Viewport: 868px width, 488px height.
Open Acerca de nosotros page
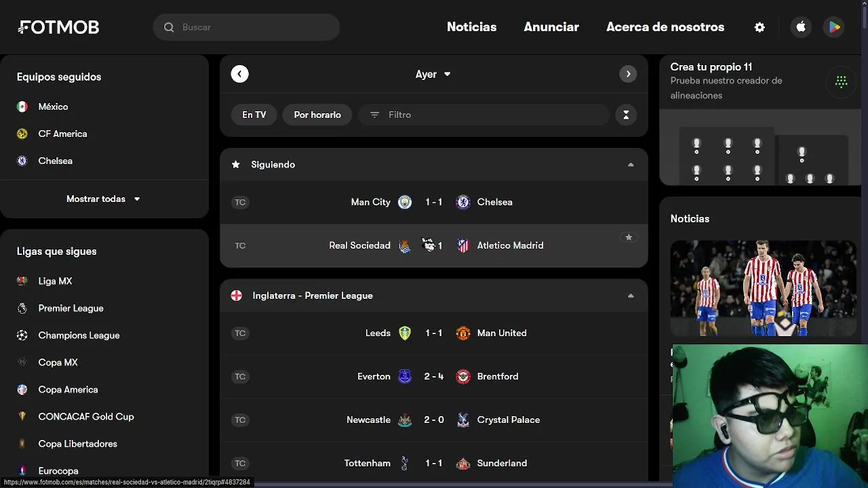665,27
